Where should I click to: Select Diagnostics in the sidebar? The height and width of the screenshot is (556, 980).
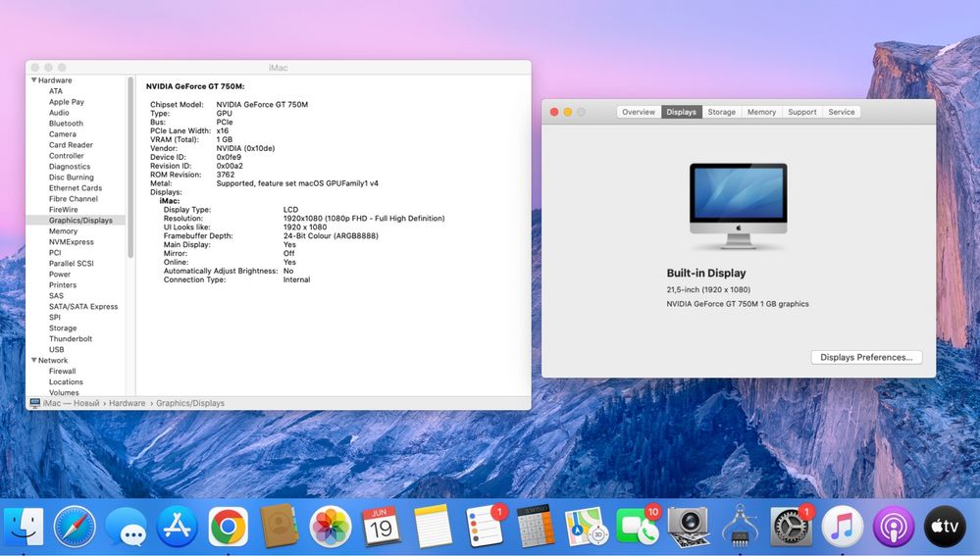coord(70,166)
